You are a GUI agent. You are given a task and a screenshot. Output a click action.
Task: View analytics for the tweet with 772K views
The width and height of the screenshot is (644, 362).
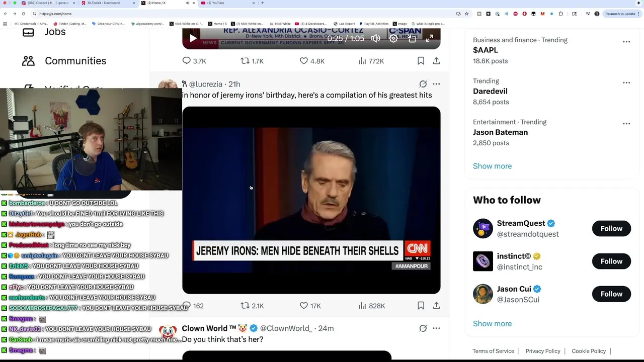[x=371, y=61]
